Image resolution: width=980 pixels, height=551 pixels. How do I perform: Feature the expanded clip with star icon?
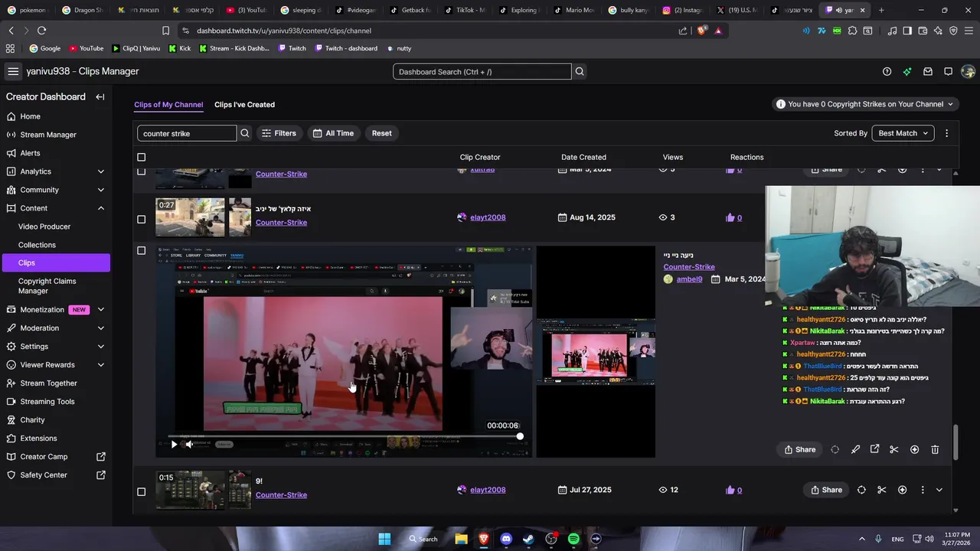[914, 449]
